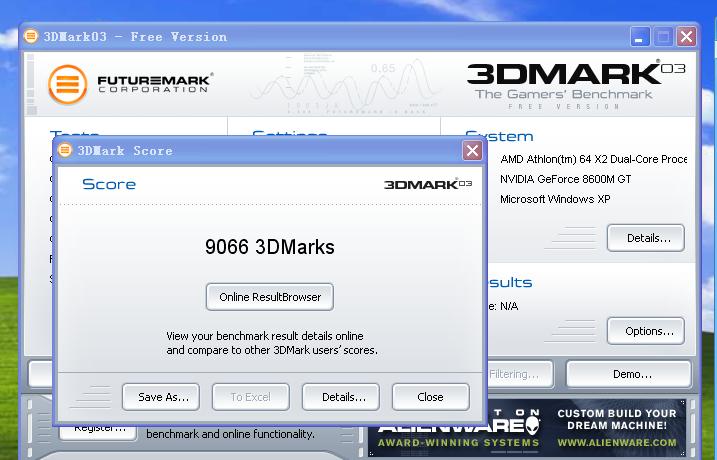The width and height of the screenshot is (717, 460).
Task: Click the greyed To Excel button
Action: pyautogui.click(x=251, y=397)
